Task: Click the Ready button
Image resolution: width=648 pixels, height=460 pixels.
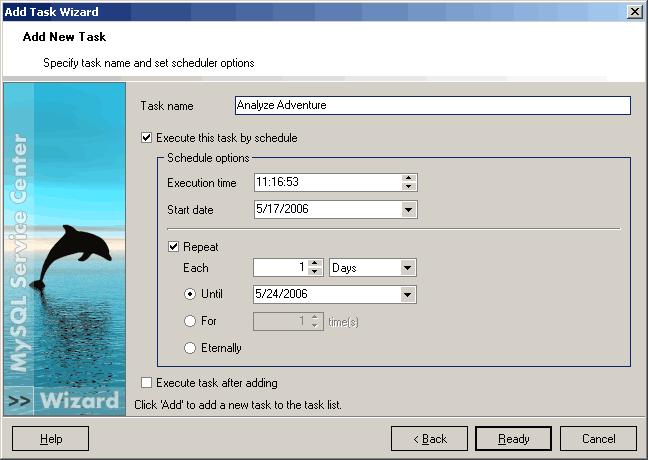Action: click(514, 439)
